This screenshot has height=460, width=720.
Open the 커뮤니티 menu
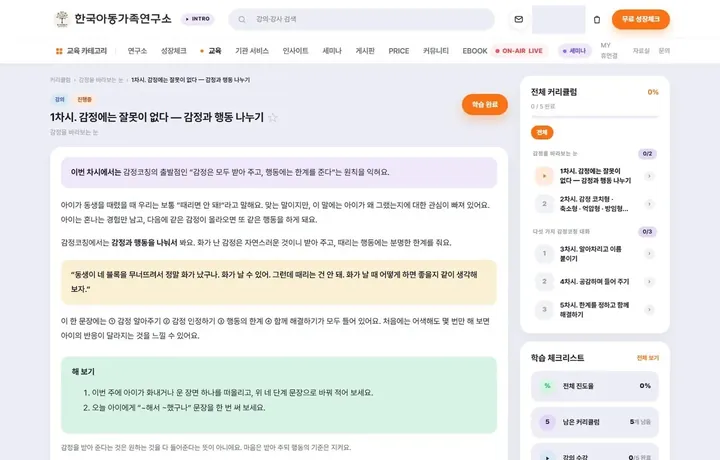point(435,51)
